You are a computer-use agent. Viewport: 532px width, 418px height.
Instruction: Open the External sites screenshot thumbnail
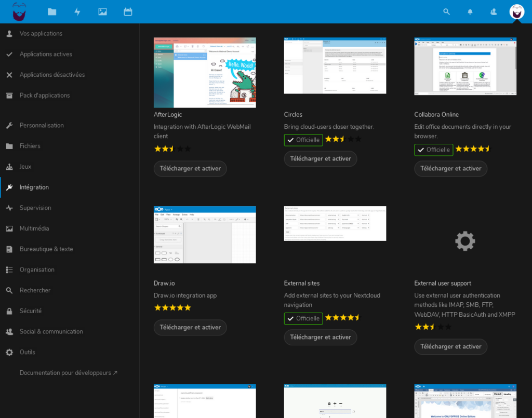pos(335,223)
